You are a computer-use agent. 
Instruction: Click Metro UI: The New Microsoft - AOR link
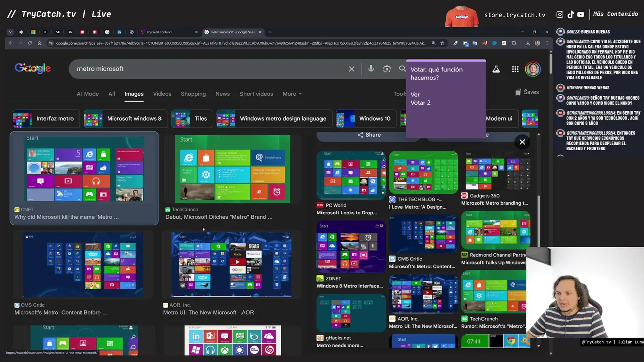pyautogui.click(x=208, y=313)
